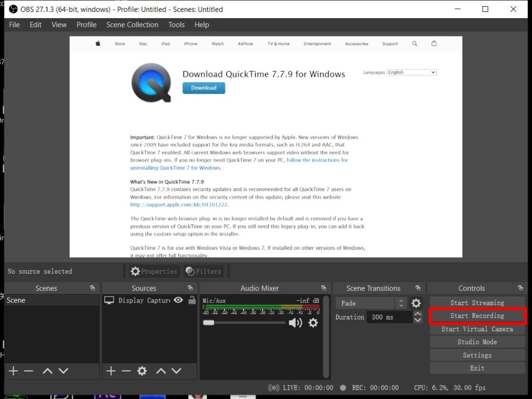
Task: Click the Filters button
Action: click(x=204, y=271)
